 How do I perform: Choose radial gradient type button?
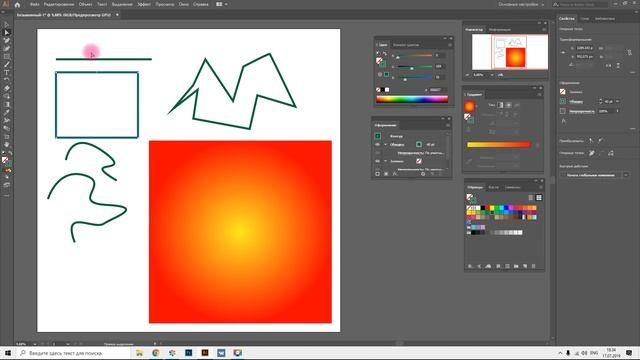click(x=509, y=105)
